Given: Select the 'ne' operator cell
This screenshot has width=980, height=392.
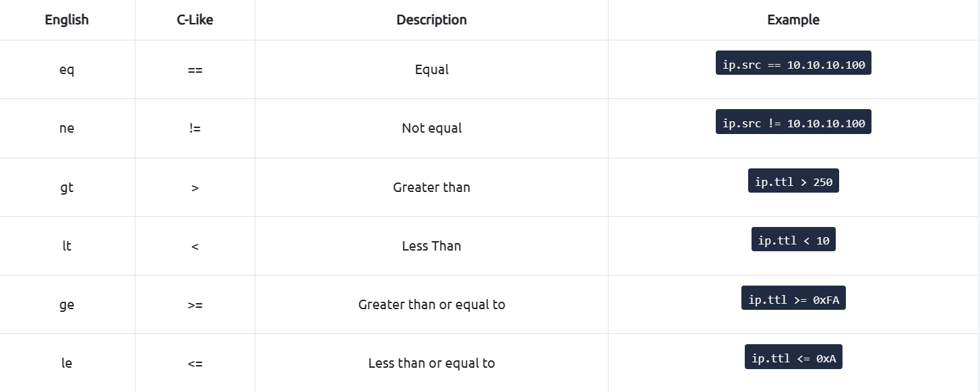Looking at the screenshot, I should pyautogui.click(x=67, y=128).
